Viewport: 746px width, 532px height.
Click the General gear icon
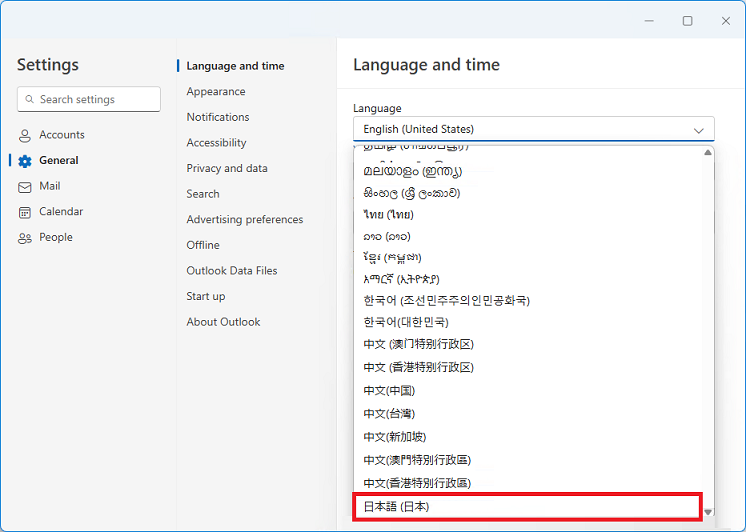point(25,161)
